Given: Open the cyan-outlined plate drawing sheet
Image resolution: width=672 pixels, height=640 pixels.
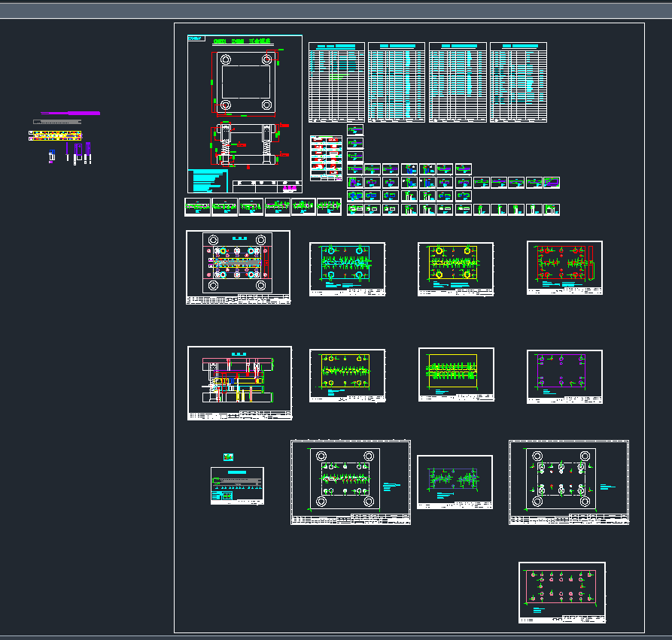Looking at the screenshot, I should click(347, 268).
